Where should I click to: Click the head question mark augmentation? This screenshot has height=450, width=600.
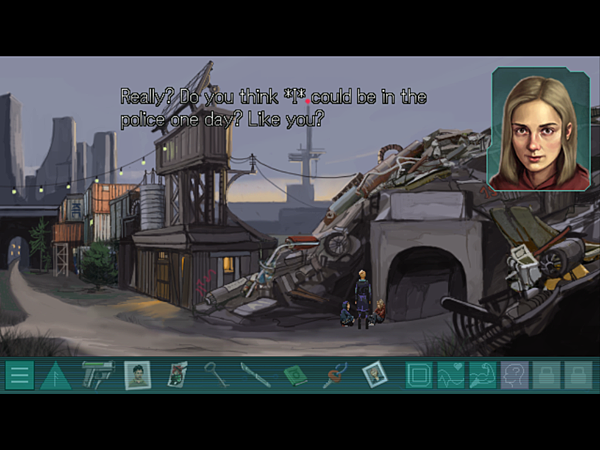pos(515,375)
